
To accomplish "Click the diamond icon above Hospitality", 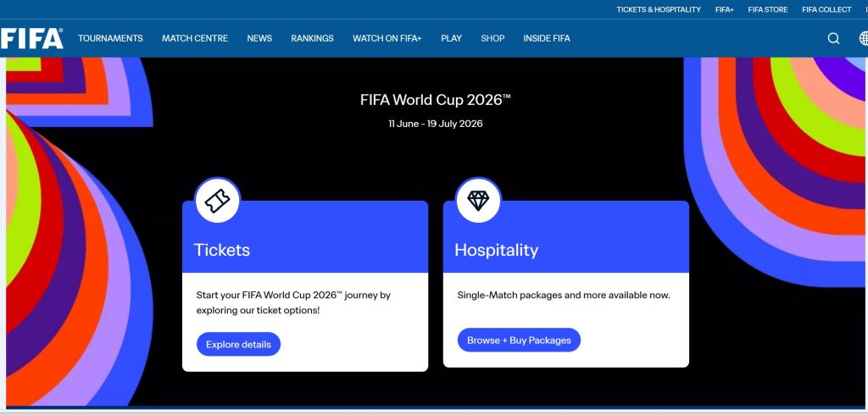I will coord(479,201).
